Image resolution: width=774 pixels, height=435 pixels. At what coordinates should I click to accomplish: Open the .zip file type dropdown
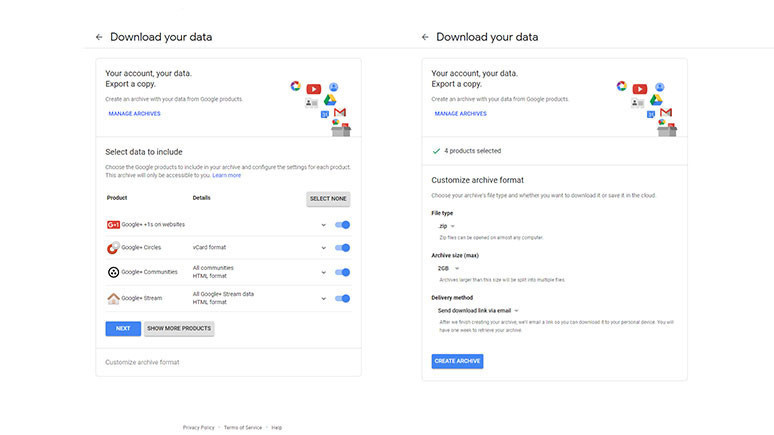click(x=446, y=226)
